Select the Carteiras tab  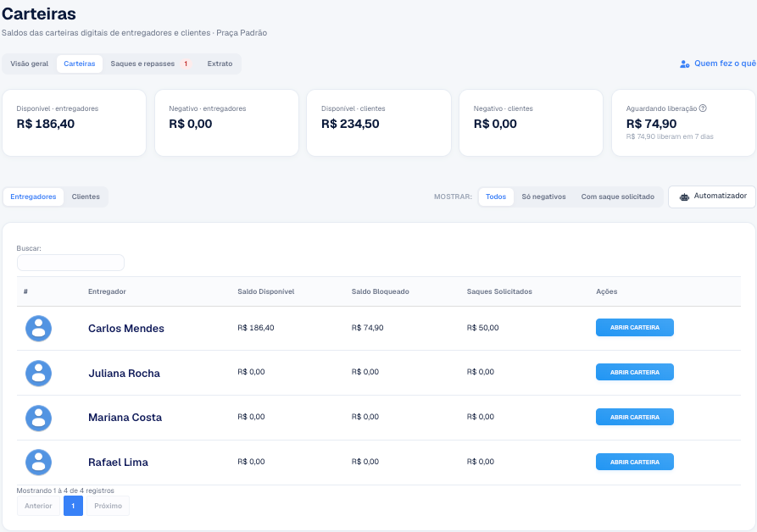pyautogui.click(x=80, y=64)
